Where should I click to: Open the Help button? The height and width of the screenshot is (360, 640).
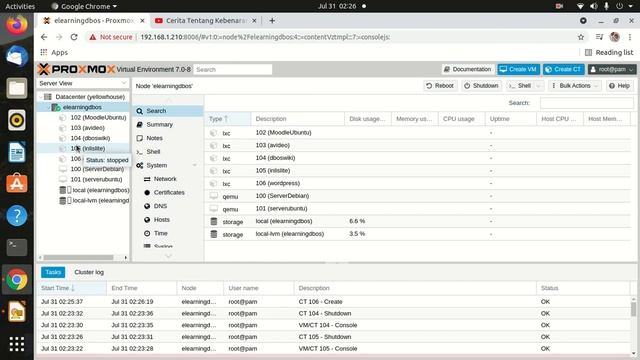pyautogui.click(x=619, y=86)
